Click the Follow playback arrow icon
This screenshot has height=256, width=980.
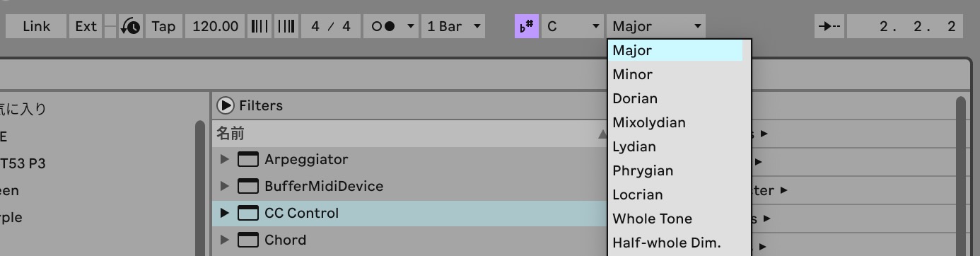[828, 27]
